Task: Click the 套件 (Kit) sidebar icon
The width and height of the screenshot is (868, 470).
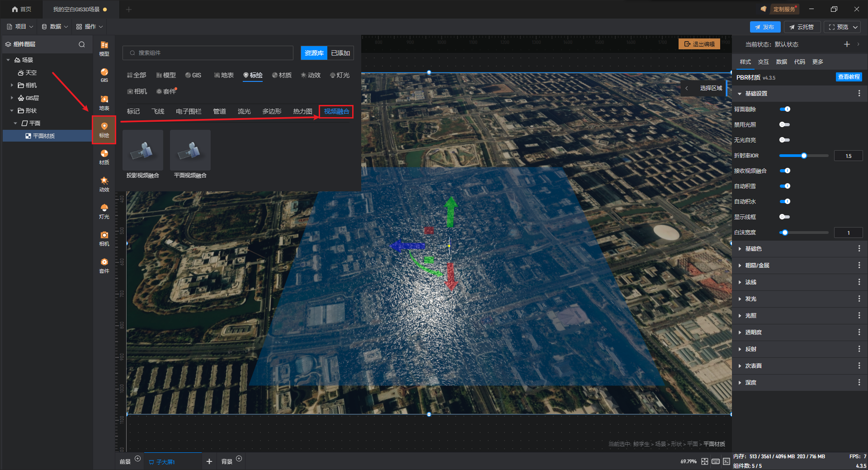Action: pyautogui.click(x=104, y=265)
